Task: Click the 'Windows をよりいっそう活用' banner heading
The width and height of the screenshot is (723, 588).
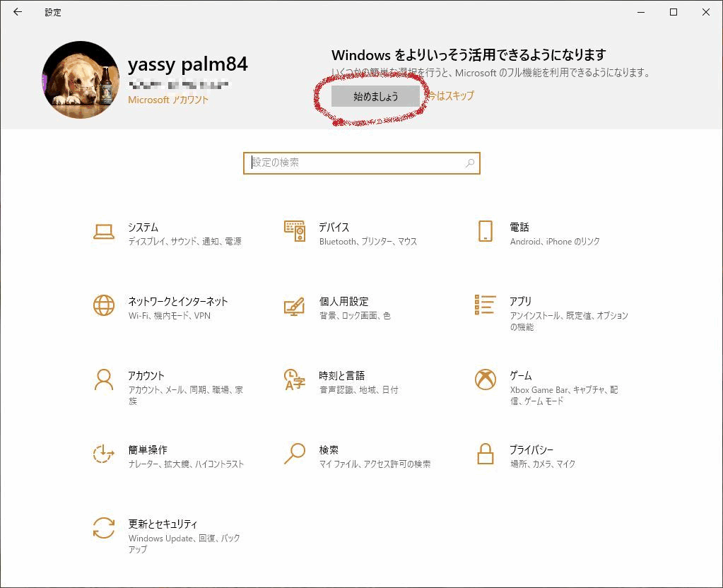Action: pyautogui.click(x=469, y=55)
